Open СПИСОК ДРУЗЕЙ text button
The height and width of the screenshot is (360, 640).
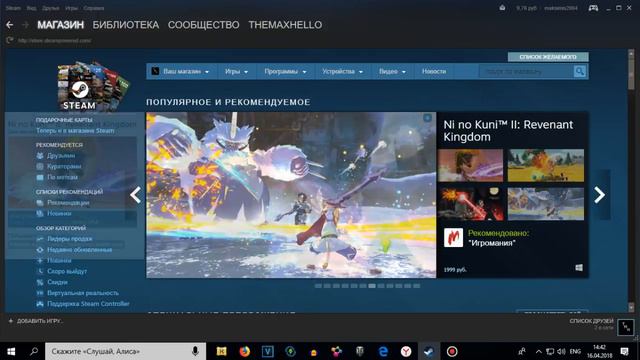pyautogui.click(x=591, y=321)
